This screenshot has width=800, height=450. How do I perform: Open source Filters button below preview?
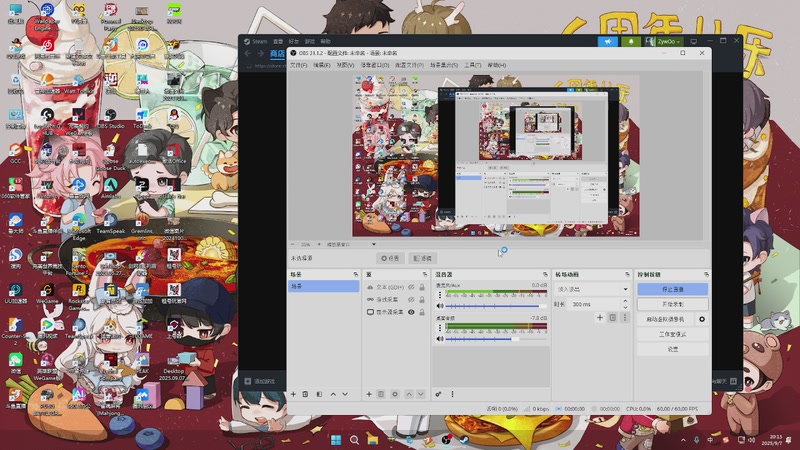point(422,258)
